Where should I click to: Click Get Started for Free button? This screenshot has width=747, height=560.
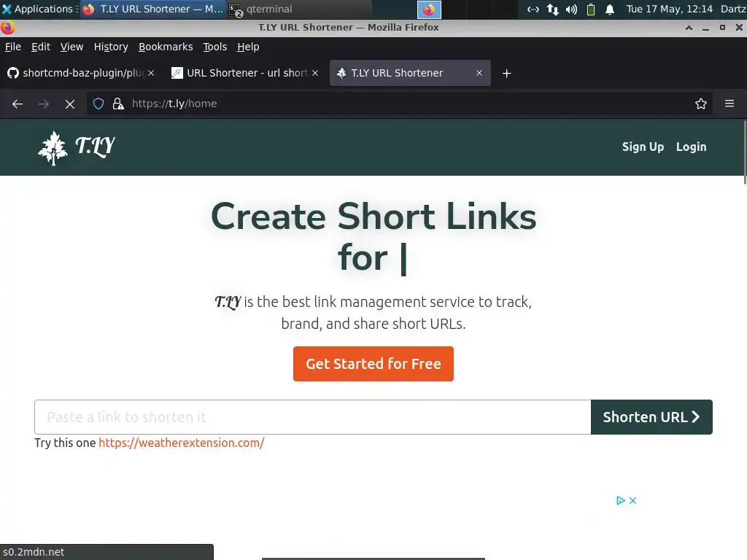[373, 364]
